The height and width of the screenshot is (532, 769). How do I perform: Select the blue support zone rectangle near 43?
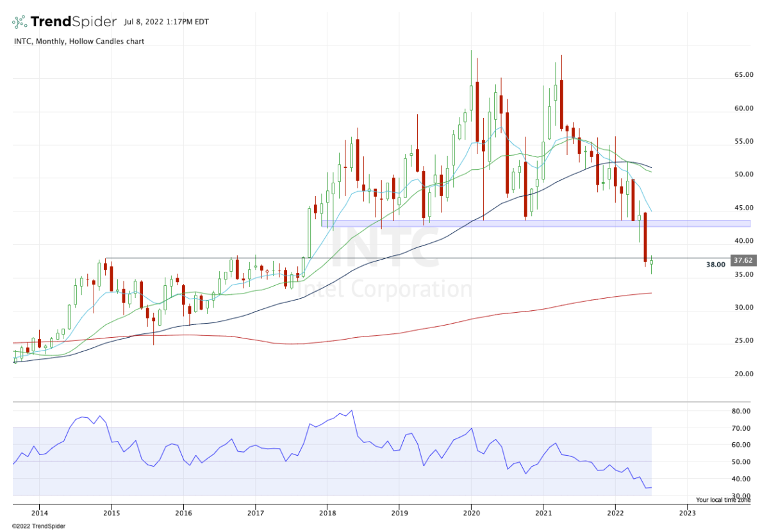point(536,223)
